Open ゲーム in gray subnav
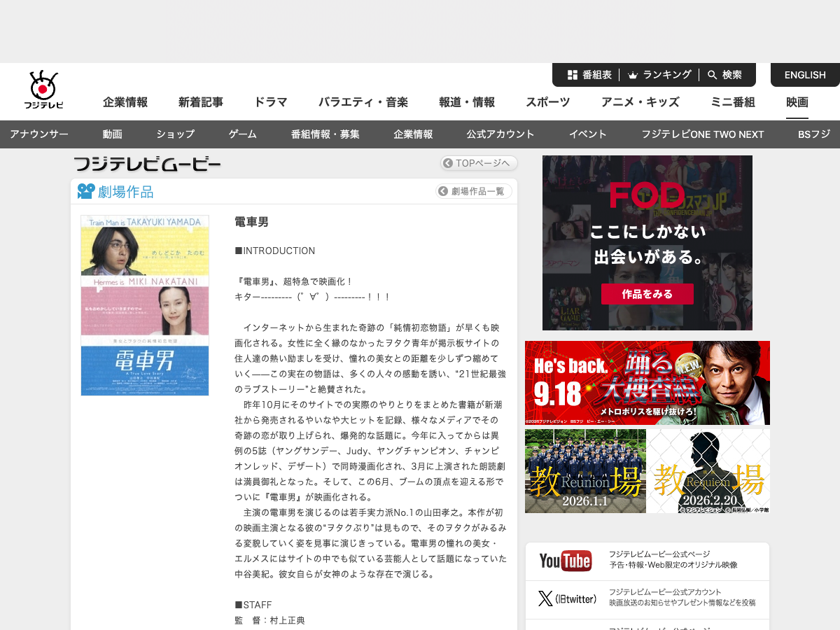 [x=243, y=134]
